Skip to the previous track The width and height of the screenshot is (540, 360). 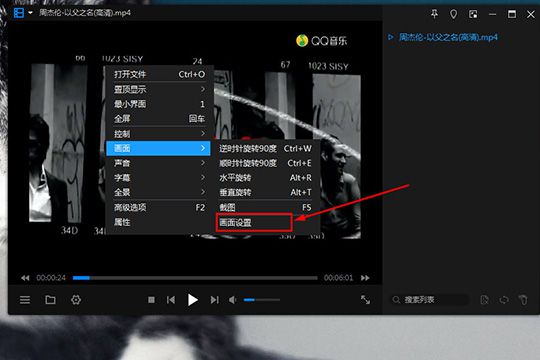pos(171,300)
